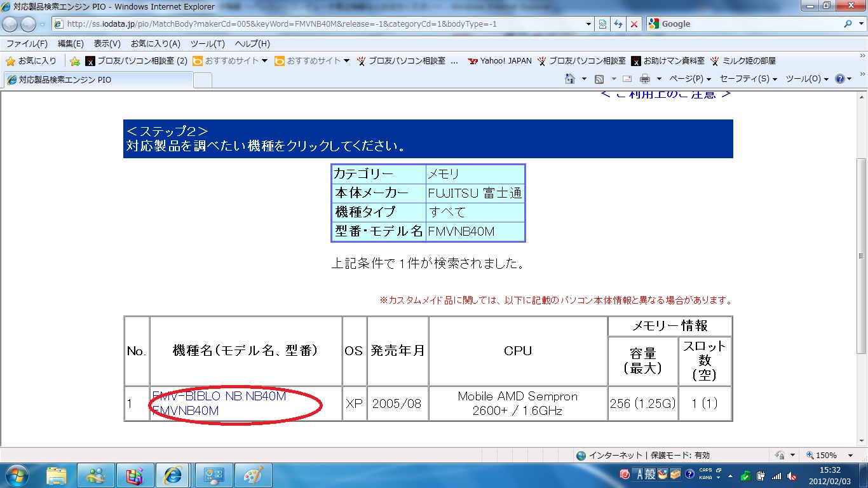Refresh the page with the refresh icon

click(618, 24)
